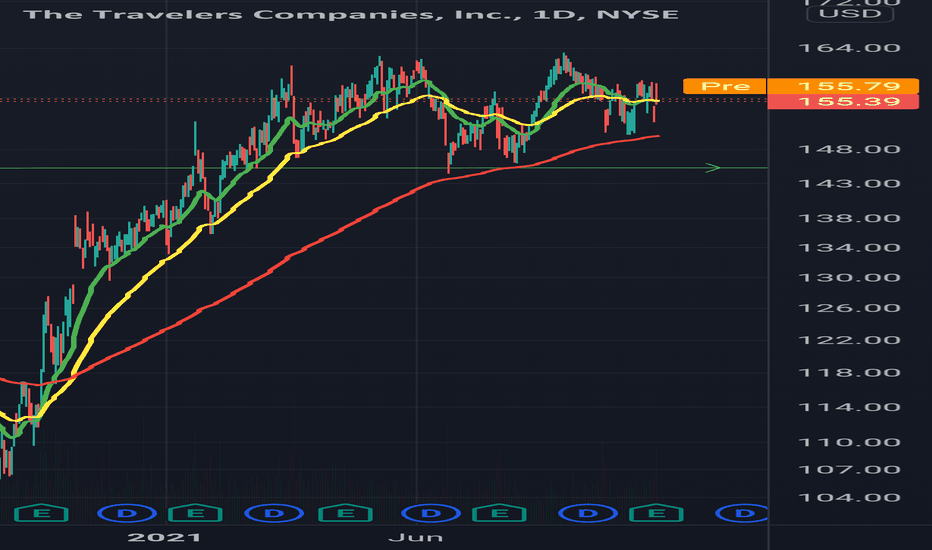Viewport: 932px width, 550px height.
Task: Open the D dividend marker above Jun
Action: point(431,513)
